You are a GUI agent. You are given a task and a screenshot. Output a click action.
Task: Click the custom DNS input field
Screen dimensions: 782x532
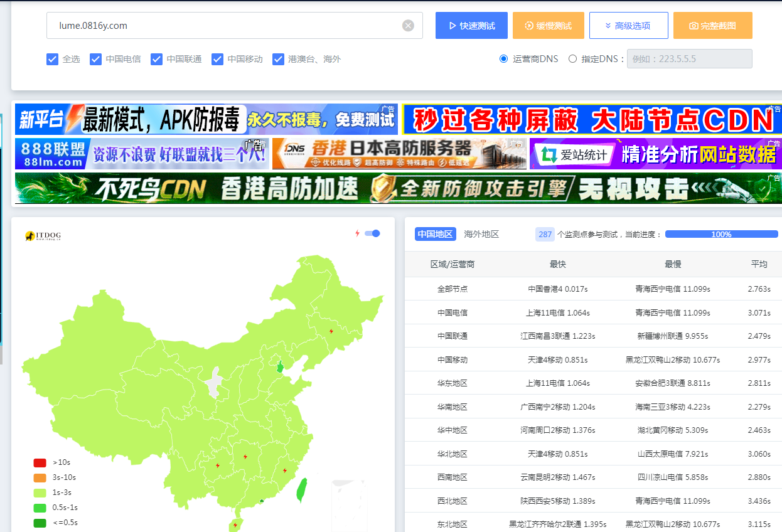point(689,59)
